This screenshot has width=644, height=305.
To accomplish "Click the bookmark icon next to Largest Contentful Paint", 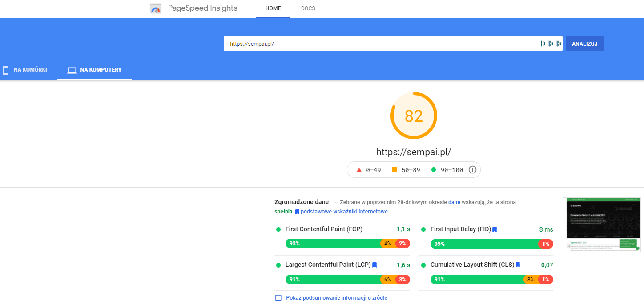I will coord(374,265).
